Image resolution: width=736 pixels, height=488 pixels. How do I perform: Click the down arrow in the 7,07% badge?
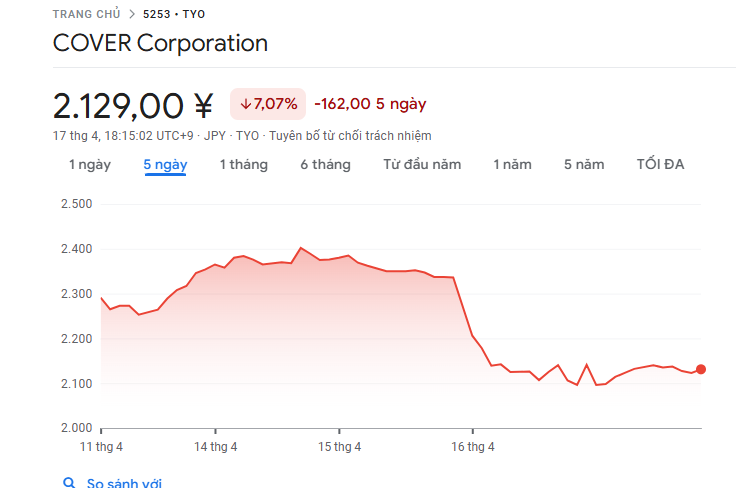pos(245,104)
